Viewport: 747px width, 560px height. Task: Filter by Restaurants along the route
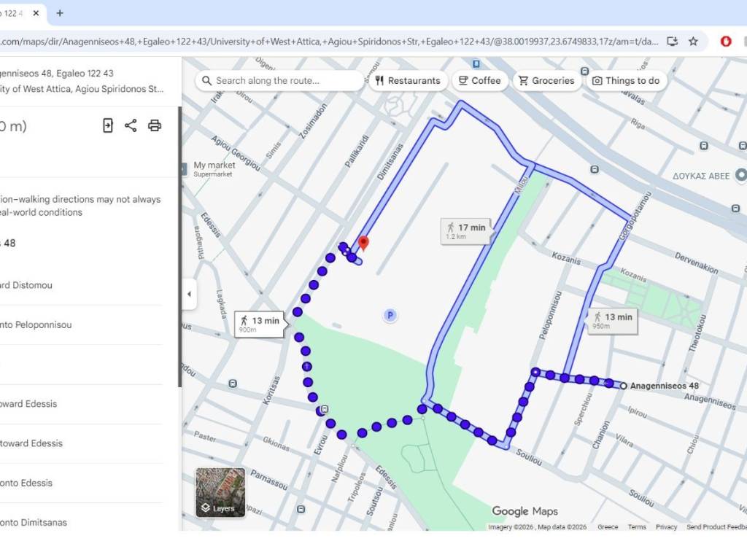[408, 81]
